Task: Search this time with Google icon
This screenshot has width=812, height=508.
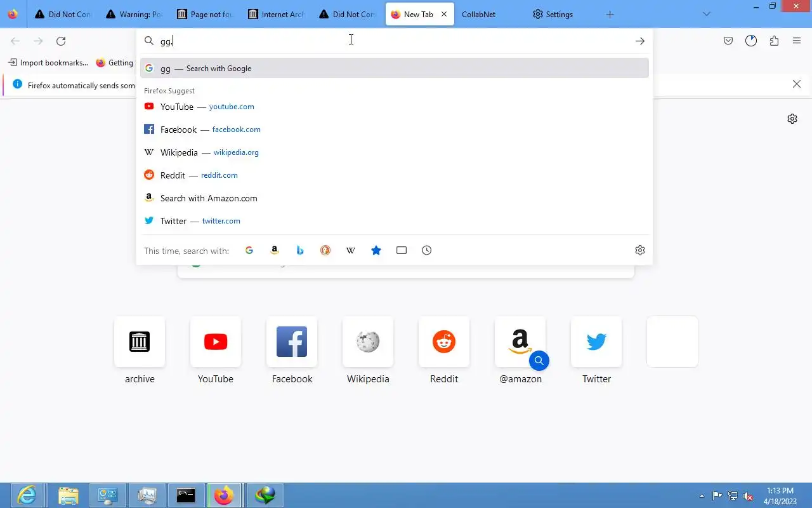Action: click(249, 250)
